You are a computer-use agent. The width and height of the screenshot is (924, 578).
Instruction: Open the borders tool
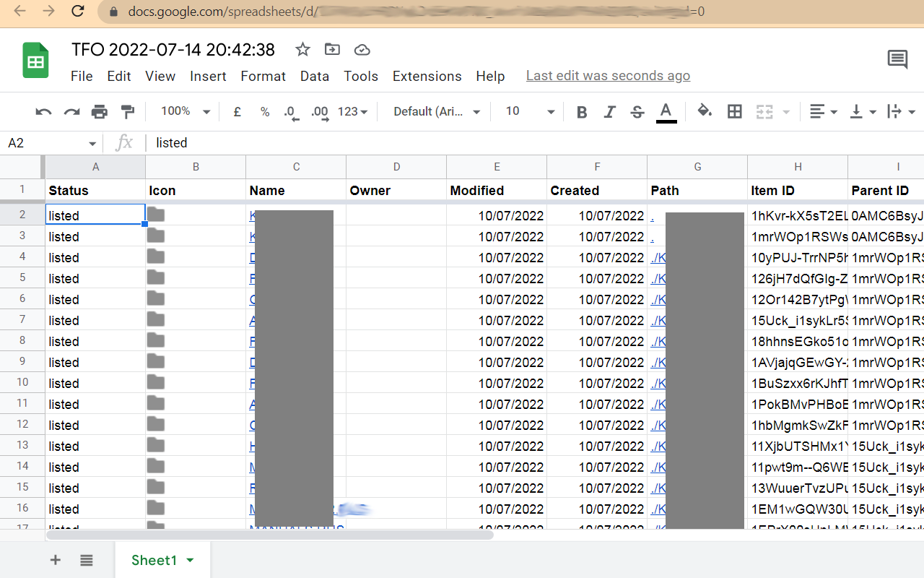[734, 111]
